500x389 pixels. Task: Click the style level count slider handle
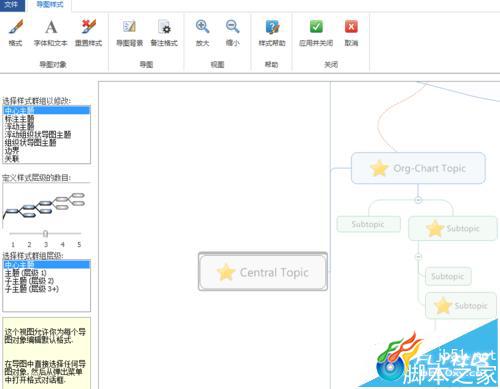tap(46, 234)
